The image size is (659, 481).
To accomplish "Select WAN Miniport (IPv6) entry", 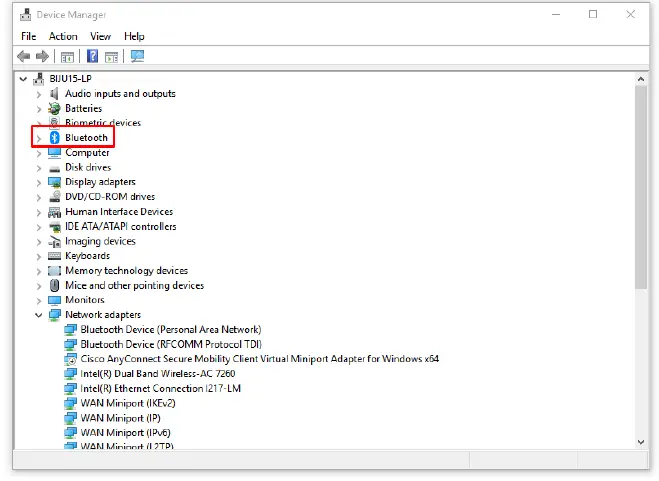I will 125,433.
